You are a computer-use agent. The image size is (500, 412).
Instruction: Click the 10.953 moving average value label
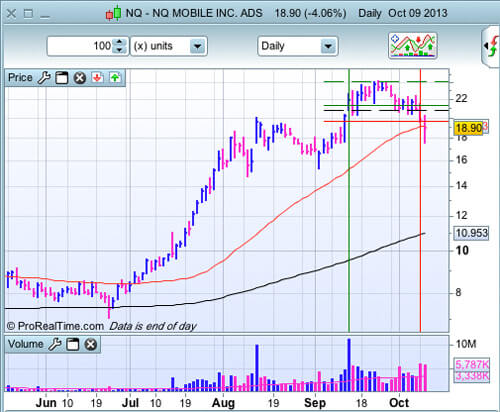pyautogui.click(x=472, y=233)
